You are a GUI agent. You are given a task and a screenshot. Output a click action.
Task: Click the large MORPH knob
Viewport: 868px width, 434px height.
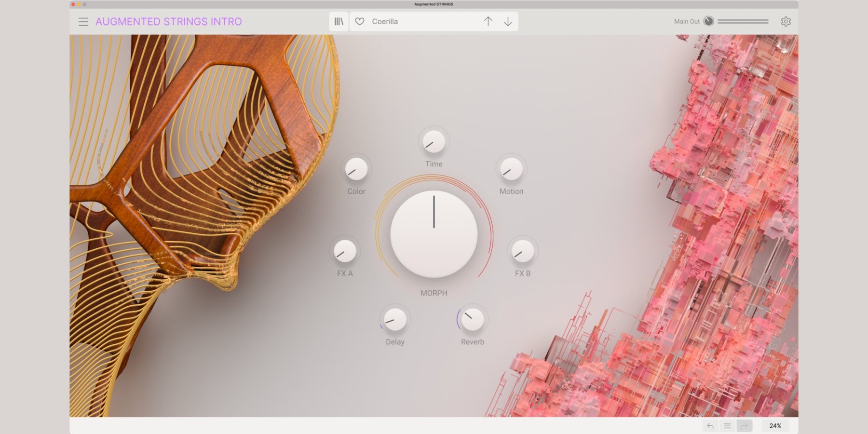[x=434, y=234]
